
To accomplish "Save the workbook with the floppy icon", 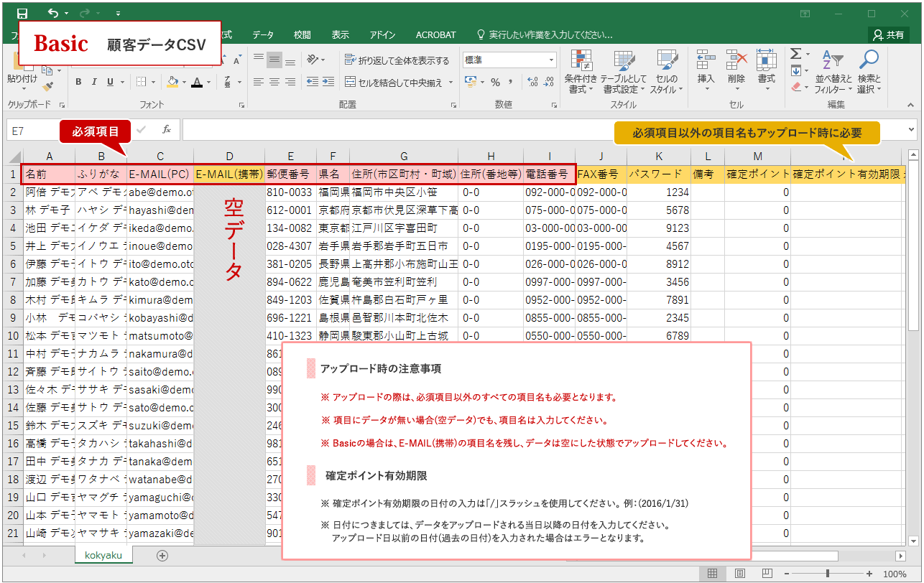I will [x=22, y=13].
